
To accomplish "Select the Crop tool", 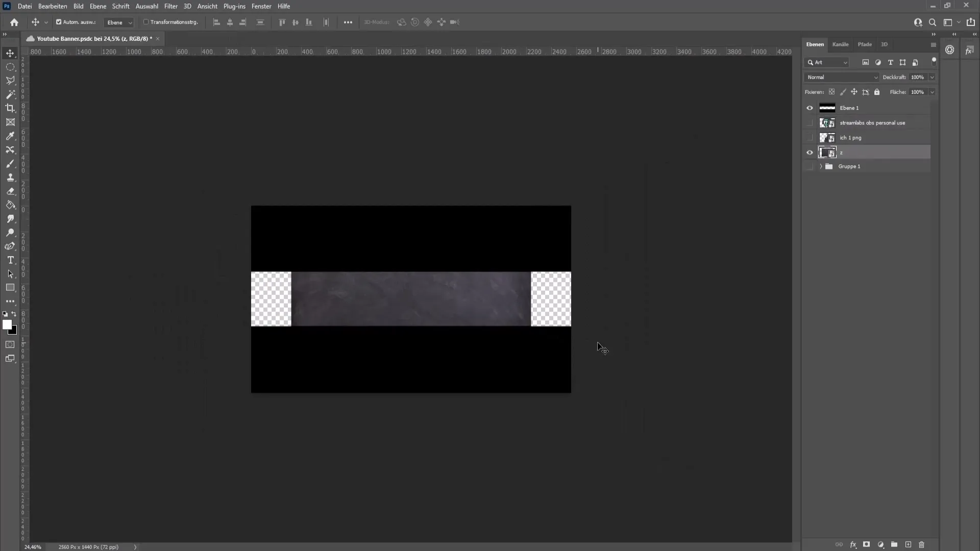I will coord(10,108).
